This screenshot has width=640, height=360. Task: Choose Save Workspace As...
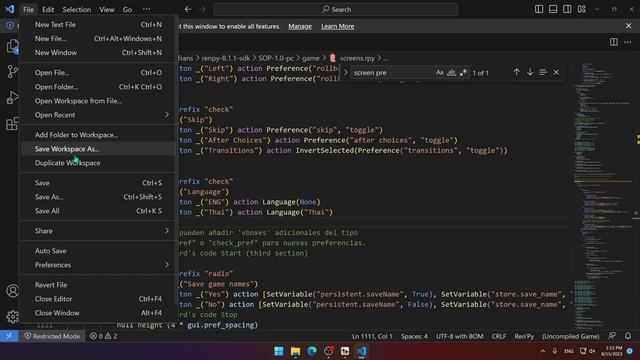(98, 149)
